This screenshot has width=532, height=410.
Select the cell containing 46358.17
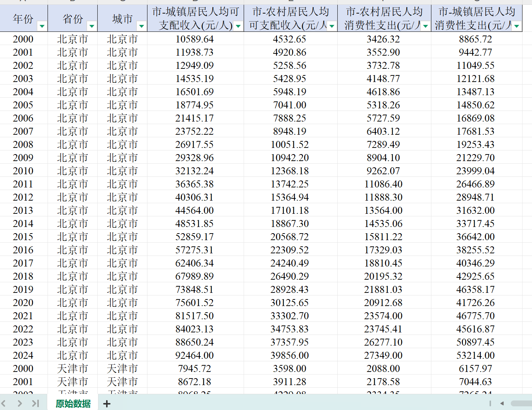point(477,290)
